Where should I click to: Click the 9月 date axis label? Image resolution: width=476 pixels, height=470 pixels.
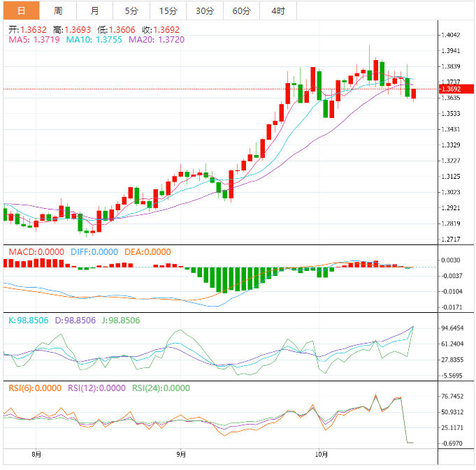point(181,454)
